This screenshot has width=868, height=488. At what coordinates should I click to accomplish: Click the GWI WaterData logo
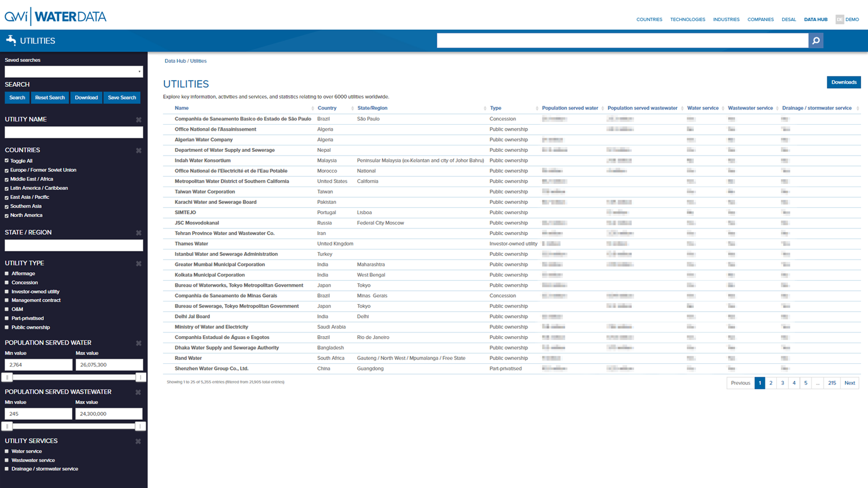pos(55,17)
